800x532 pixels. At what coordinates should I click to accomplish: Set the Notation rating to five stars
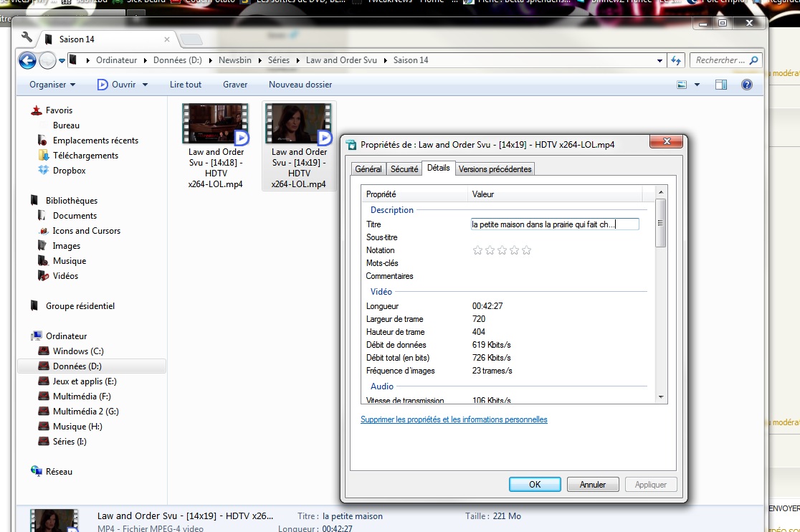(x=527, y=250)
